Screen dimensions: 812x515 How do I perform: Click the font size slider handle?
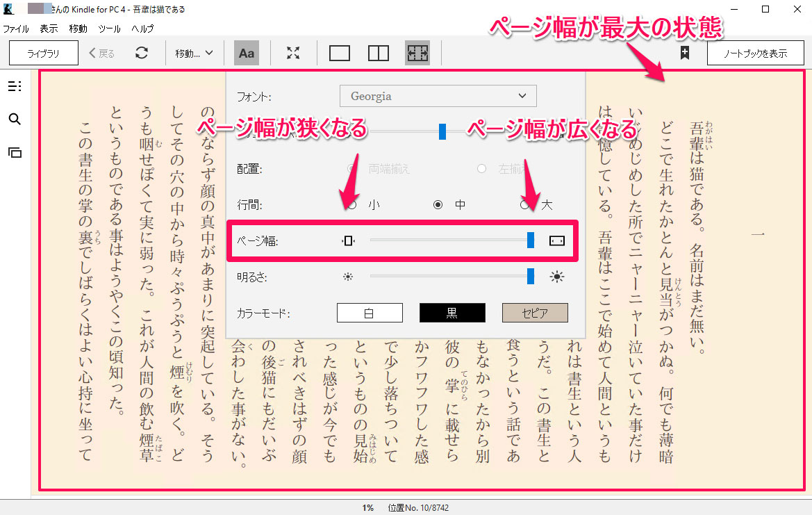(x=442, y=131)
